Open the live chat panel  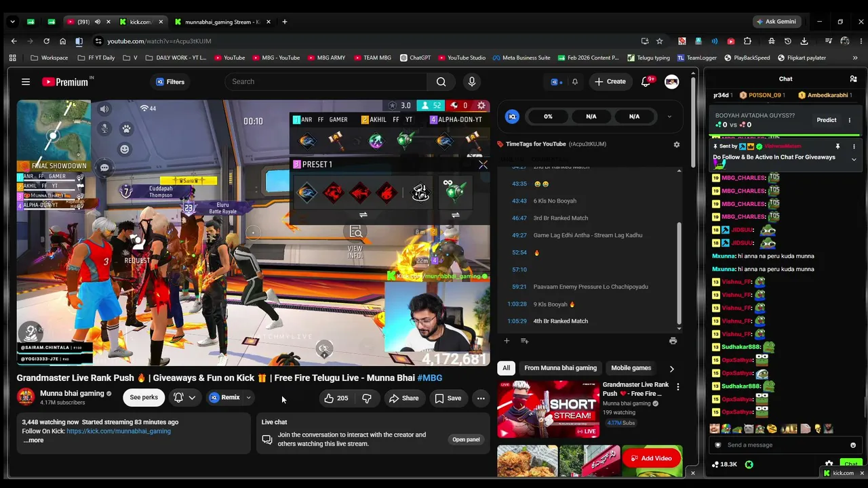coord(466,440)
